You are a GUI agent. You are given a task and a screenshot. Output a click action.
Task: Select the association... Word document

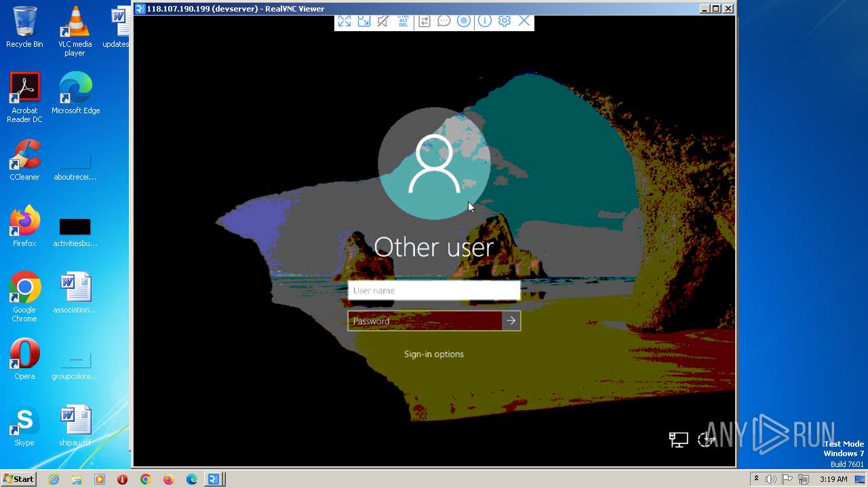[75, 293]
